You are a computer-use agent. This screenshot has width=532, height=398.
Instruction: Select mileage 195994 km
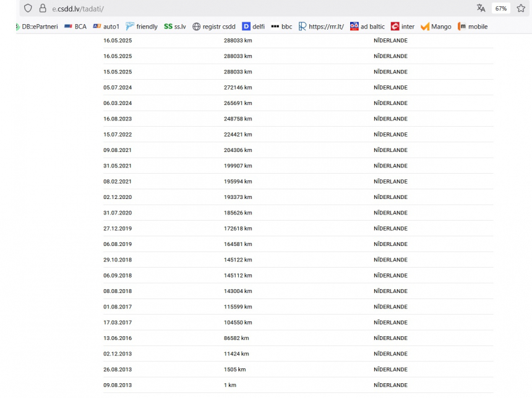click(238, 181)
